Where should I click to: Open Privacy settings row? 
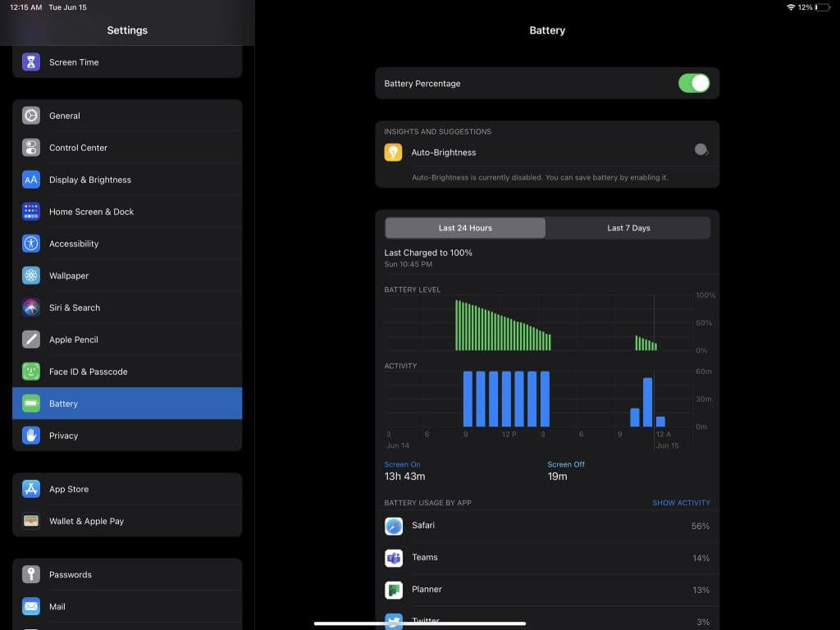coord(127,436)
